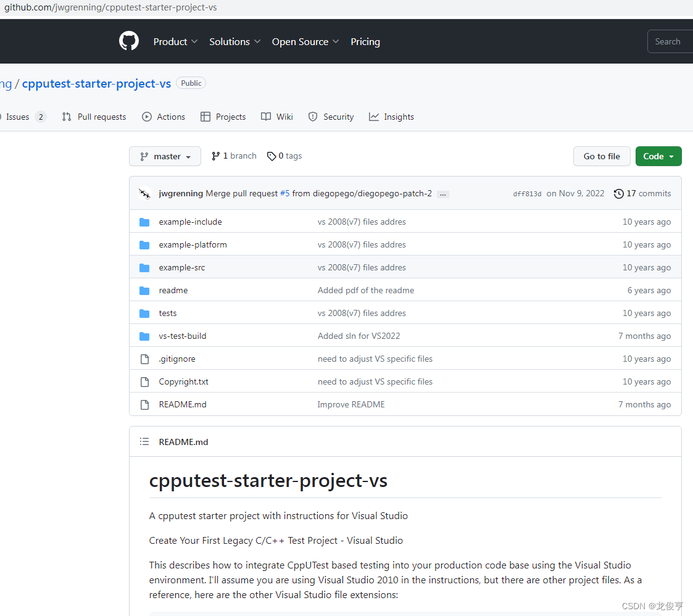Click the Insights graph icon

tap(374, 117)
